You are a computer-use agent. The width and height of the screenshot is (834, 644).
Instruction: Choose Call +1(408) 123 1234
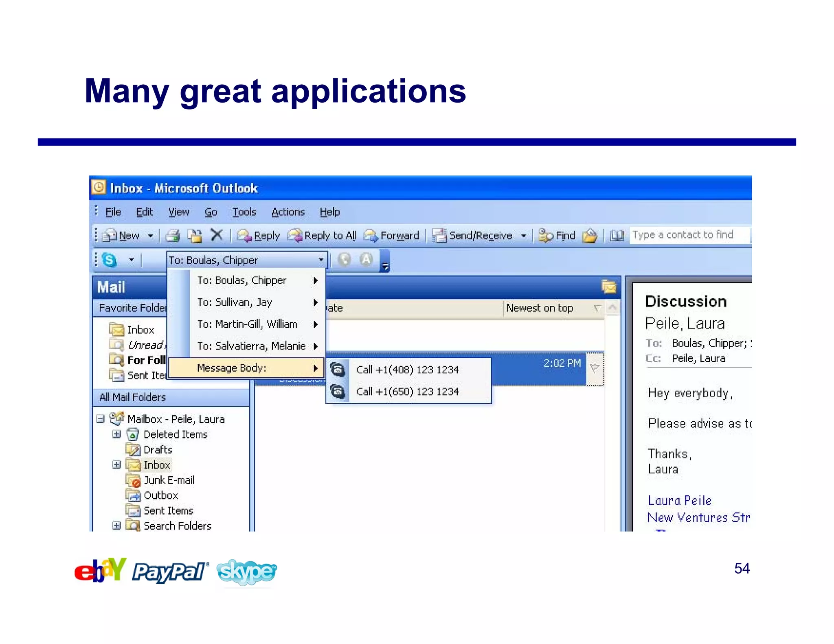pyautogui.click(x=407, y=370)
